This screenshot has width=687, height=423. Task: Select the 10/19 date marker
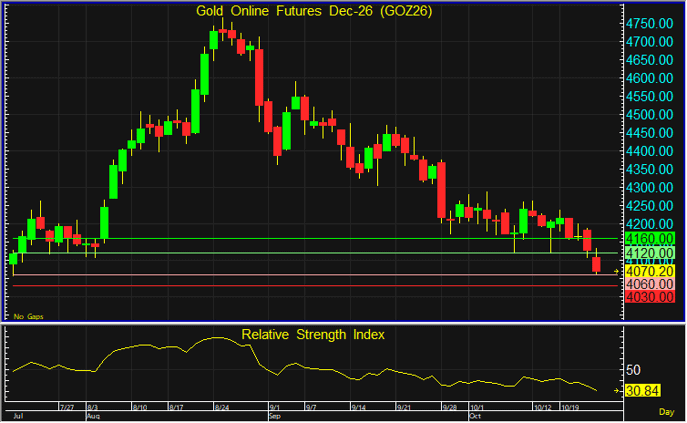point(570,407)
